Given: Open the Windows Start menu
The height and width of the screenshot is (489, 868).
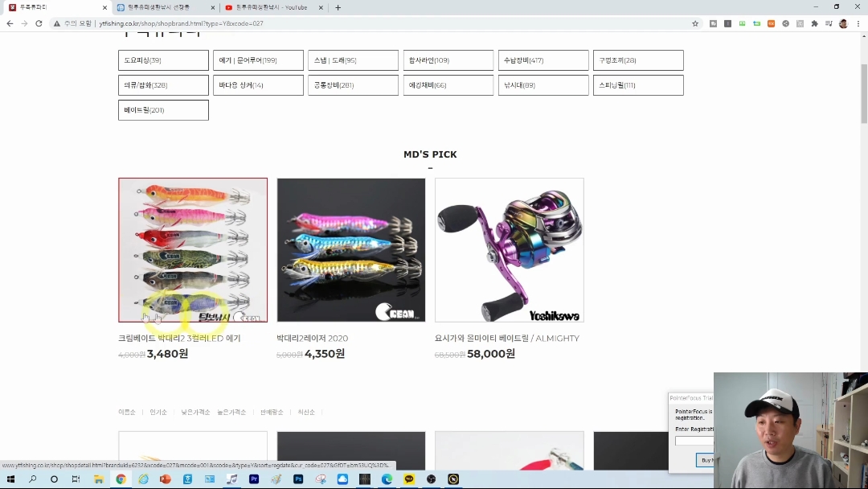Looking at the screenshot, I should (10, 479).
